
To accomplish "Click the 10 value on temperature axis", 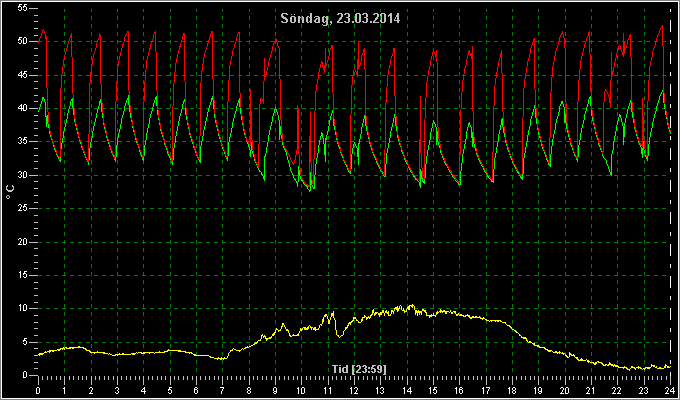I will pyautogui.click(x=23, y=308).
